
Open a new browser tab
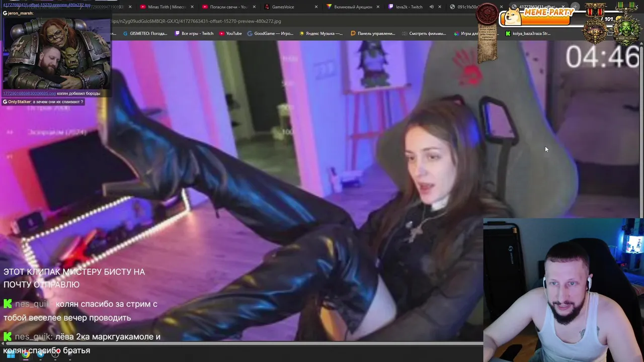point(575,7)
